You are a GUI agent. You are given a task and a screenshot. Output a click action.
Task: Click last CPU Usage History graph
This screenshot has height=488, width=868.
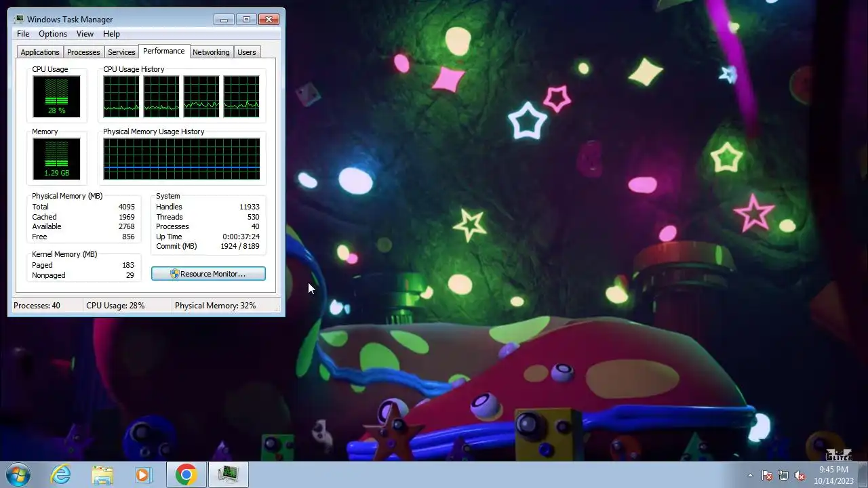[241, 96]
